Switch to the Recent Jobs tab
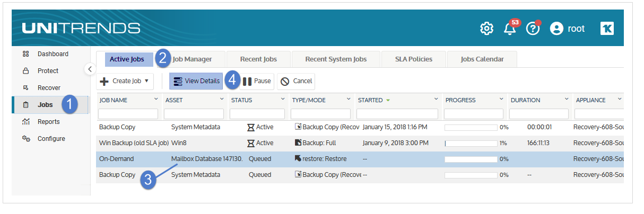Screen dimensions: 644x214 [258, 59]
